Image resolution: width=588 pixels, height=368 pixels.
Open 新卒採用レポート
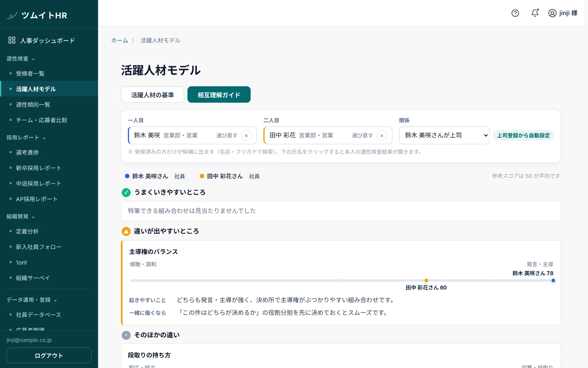(49, 168)
